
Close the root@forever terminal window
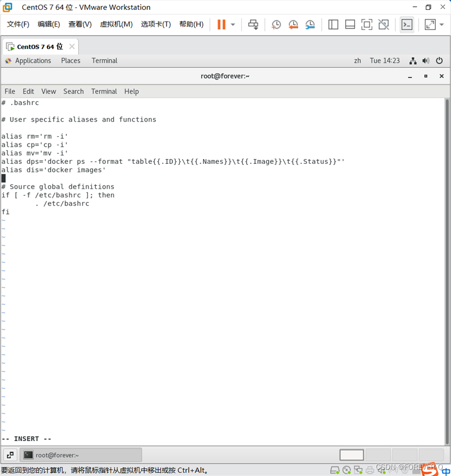point(442,76)
